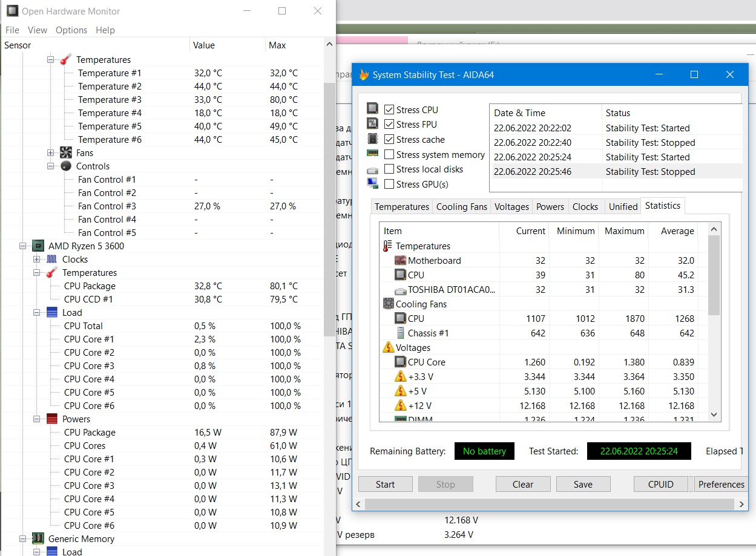Click the Max column header
The height and width of the screenshot is (556, 756).
coord(294,45)
